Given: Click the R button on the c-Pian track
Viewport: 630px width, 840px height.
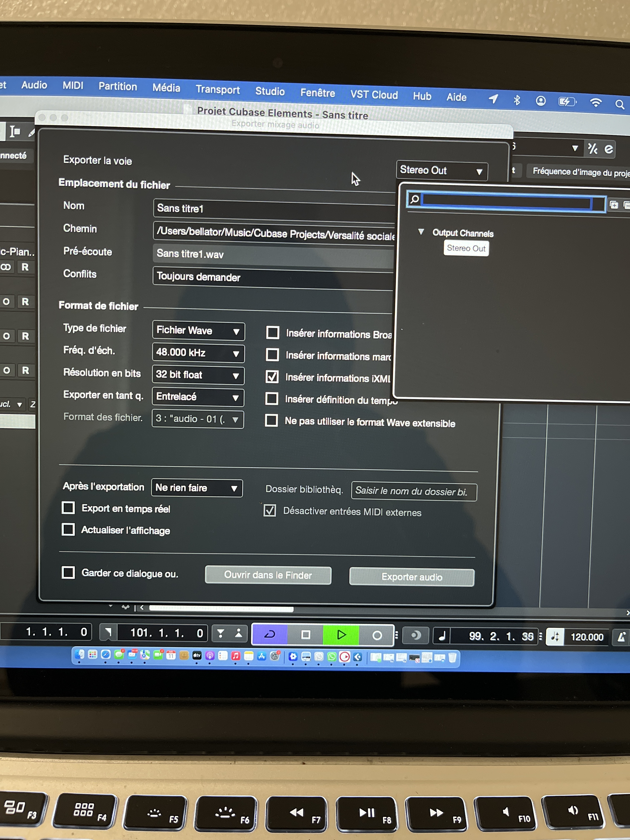Looking at the screenshot, I should pyautogui.click(x=25, y=267).
